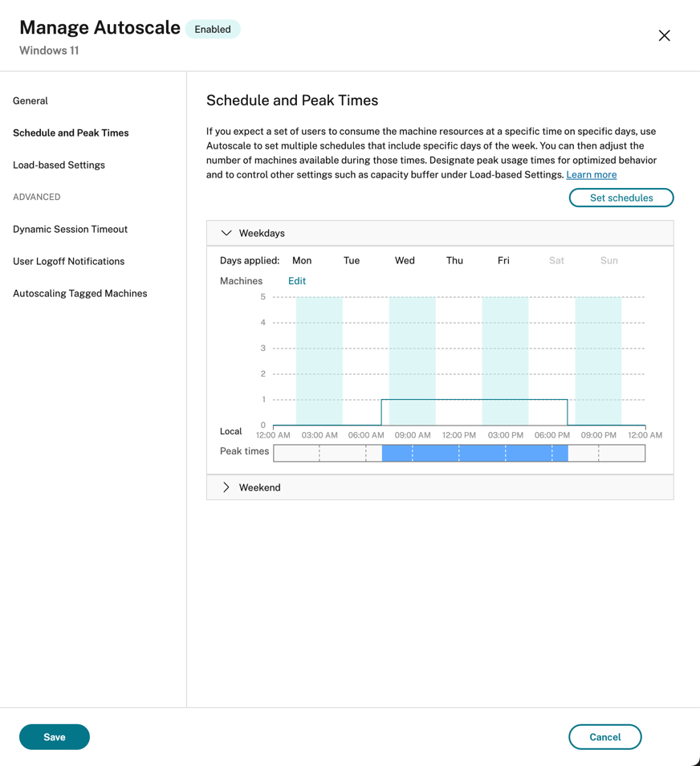Save the autoscale settings

tap(55, 736)
